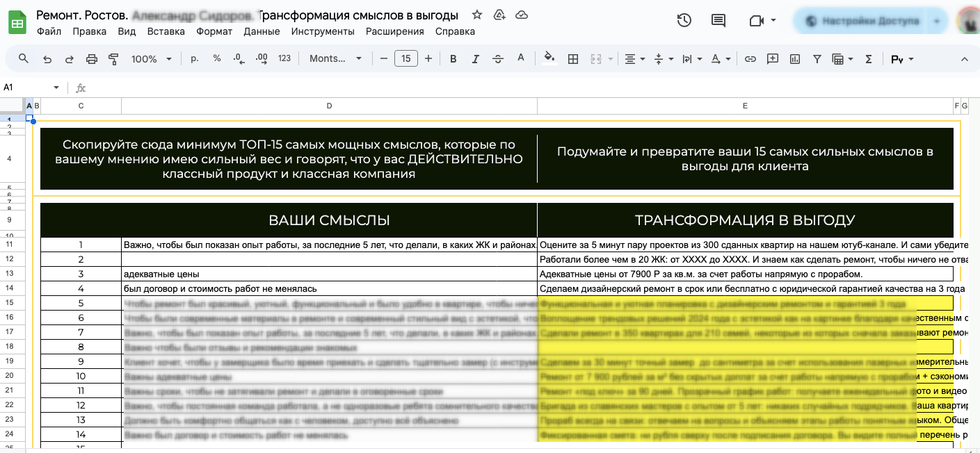Select row 14 header
Screen dimensions: 980x453
tap(10, 288)
